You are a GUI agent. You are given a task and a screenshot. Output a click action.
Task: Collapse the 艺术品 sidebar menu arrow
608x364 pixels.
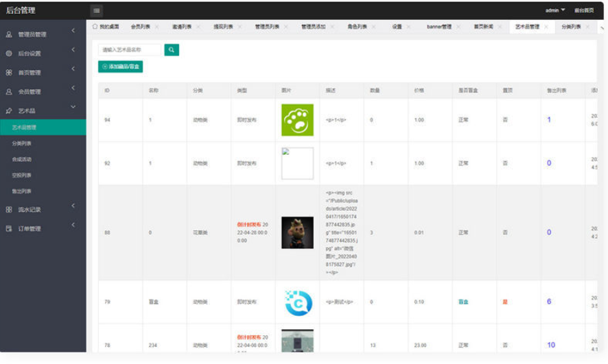coord(73,107)
